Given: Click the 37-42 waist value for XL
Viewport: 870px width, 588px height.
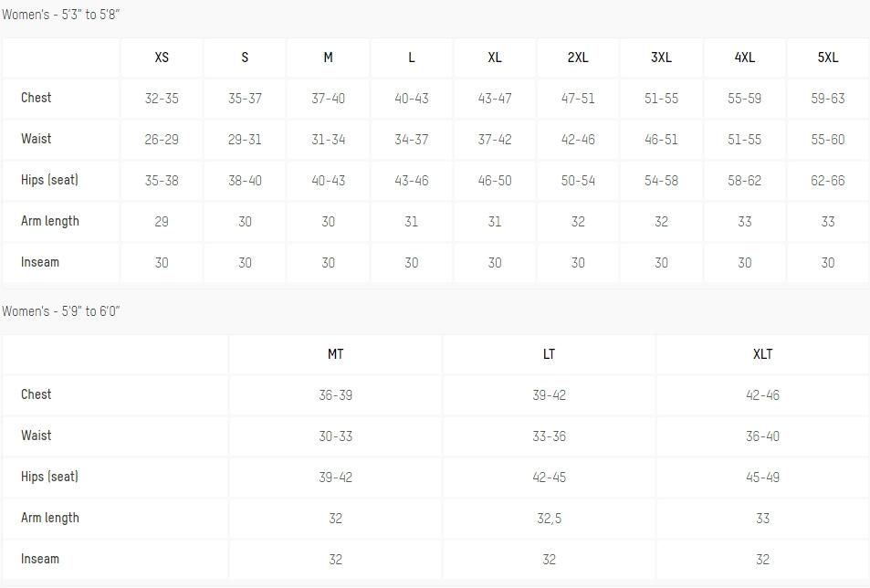Looking at the screenshot, I should (x=495, y=139).
